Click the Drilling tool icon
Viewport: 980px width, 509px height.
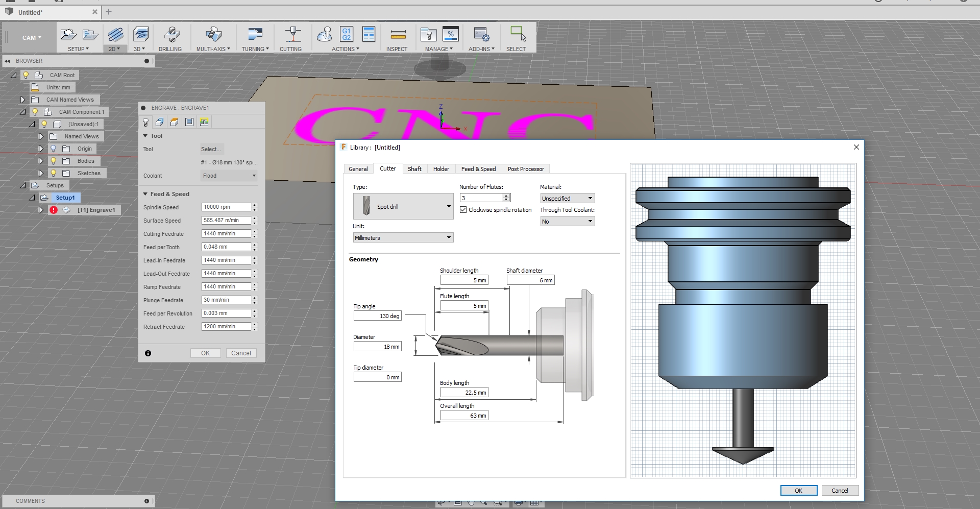tap(171, 35)
